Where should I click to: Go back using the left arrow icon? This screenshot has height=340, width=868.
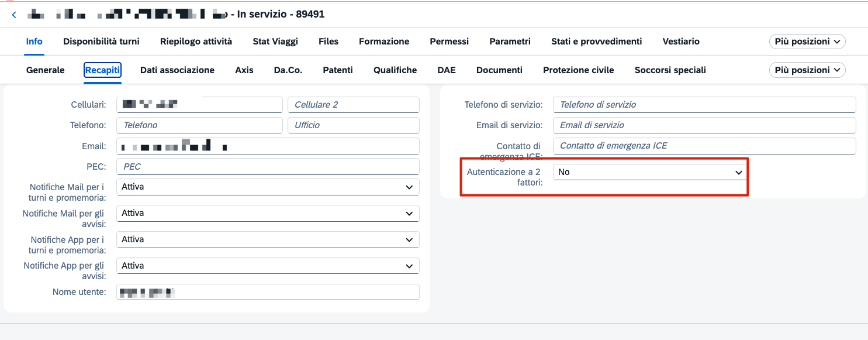point(14,15)
